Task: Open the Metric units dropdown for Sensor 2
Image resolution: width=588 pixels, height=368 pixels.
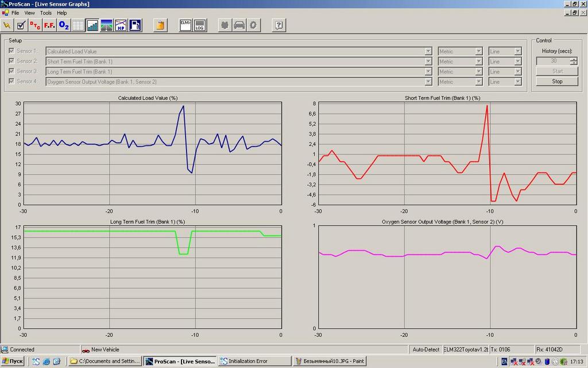Action: (x=478, y=62)
